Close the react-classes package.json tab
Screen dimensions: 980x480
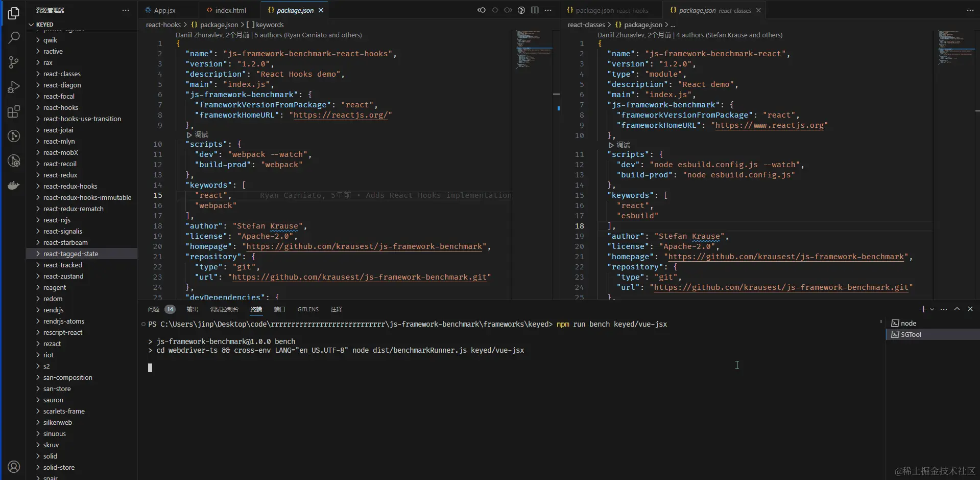[x=758, y=10]
